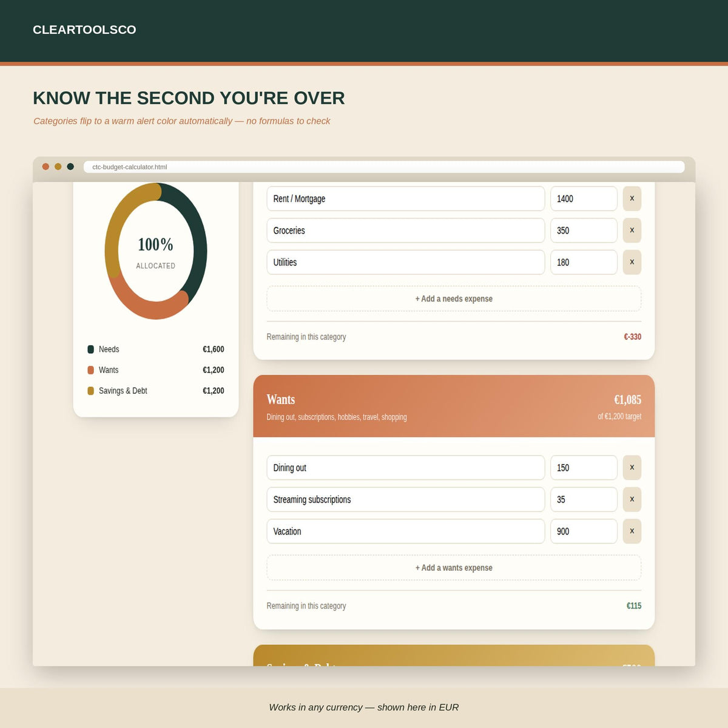
Task: Click the Needs €1,600 legend amount
Action: point(214,349)
